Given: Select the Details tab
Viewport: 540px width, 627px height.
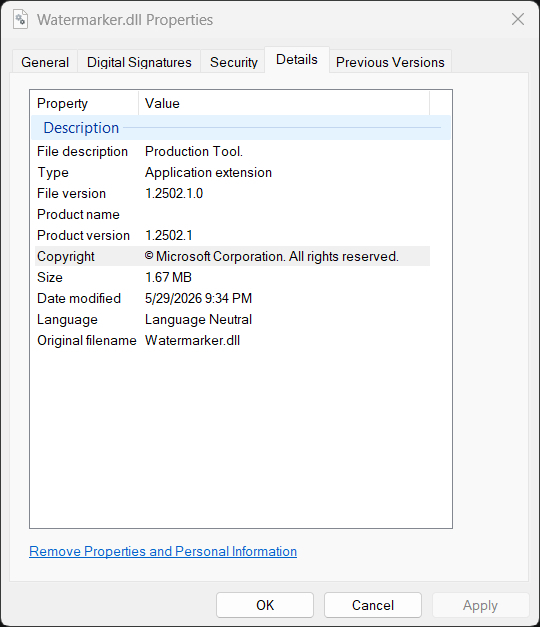Looking at the screenshot, I should [x=297, y=60].
